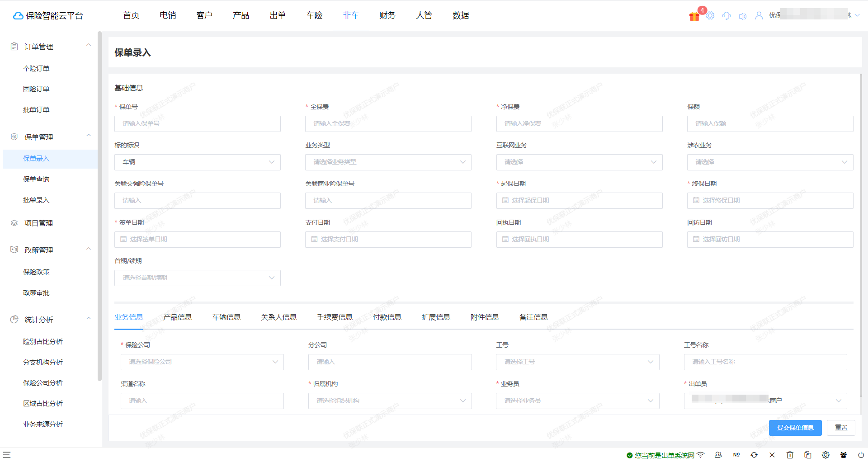
Task: Open the 保险公司 selection dropdown
Action: click(x=202, y=362)
